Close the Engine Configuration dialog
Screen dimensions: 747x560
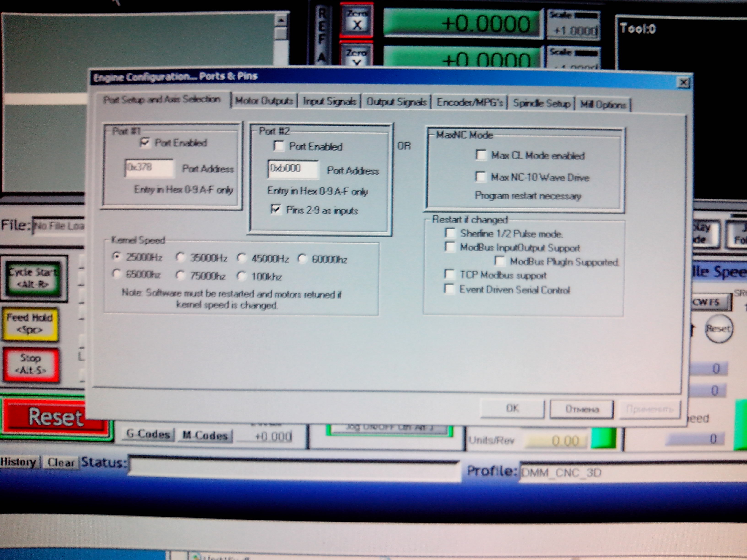(x=684, y=82)
